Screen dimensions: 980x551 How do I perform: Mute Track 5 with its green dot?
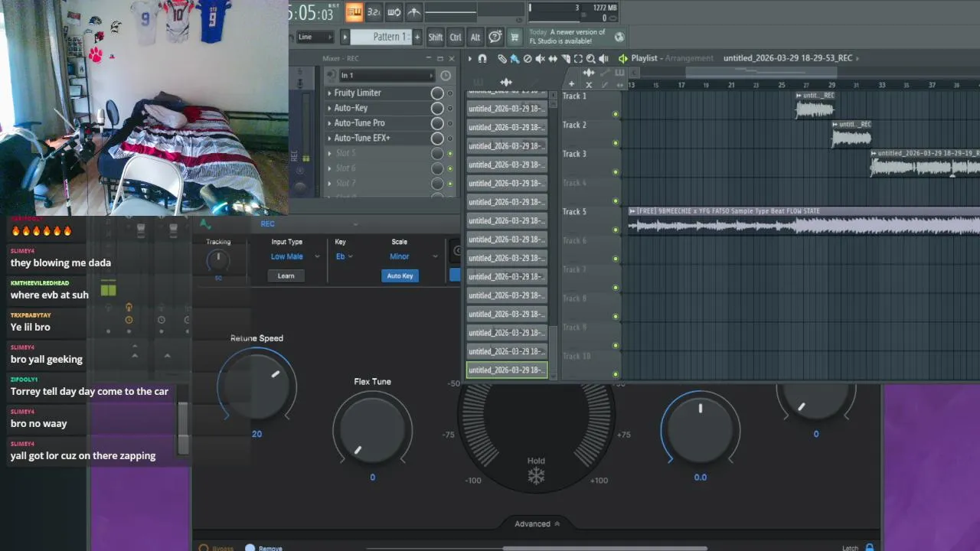(615, 230)
